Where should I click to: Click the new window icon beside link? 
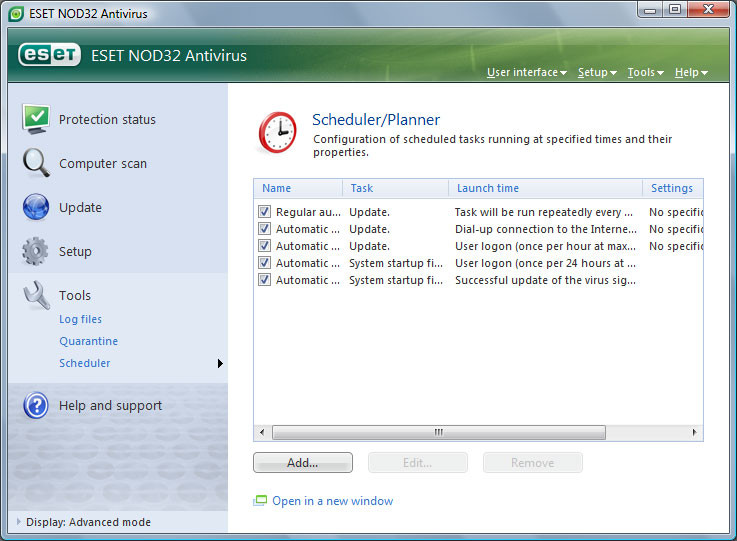point(260,501)
